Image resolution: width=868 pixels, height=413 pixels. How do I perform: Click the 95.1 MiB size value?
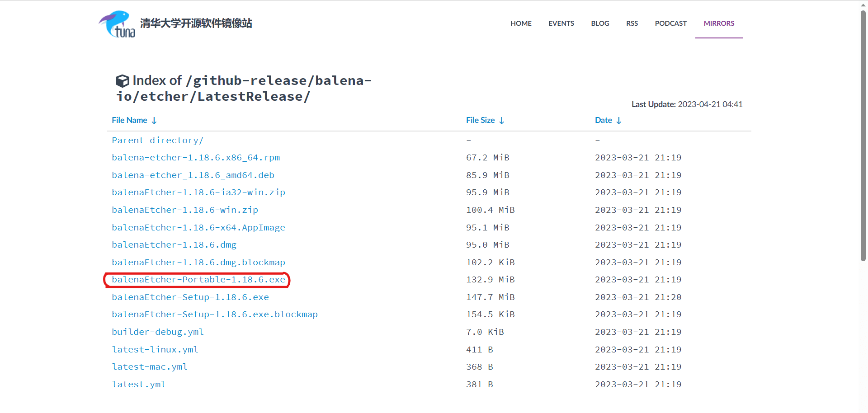click(488, 228)
